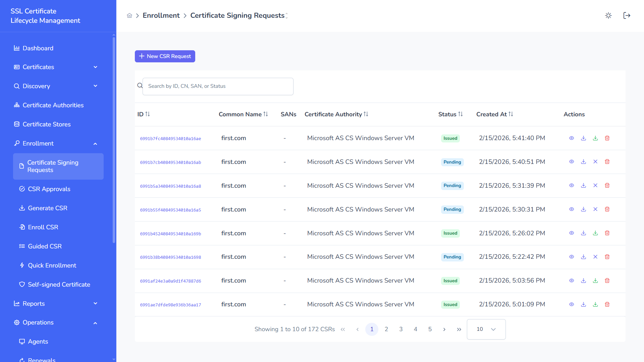The height and width of the screenshot is (362, 644).
Task: Click the logout icon in top-right corner
Action: pos(627,15)
